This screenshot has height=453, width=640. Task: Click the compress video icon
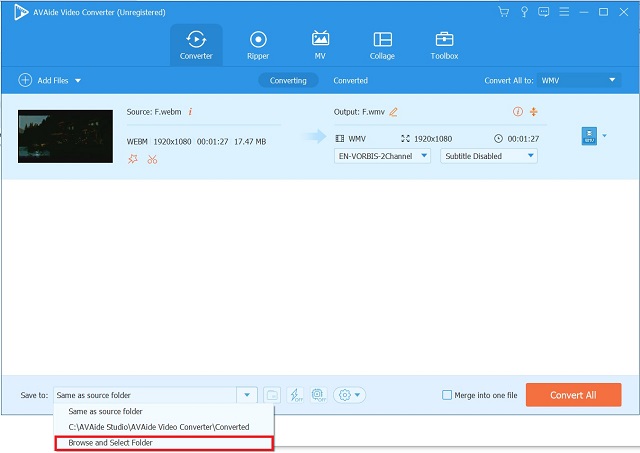tap(533, 111)
